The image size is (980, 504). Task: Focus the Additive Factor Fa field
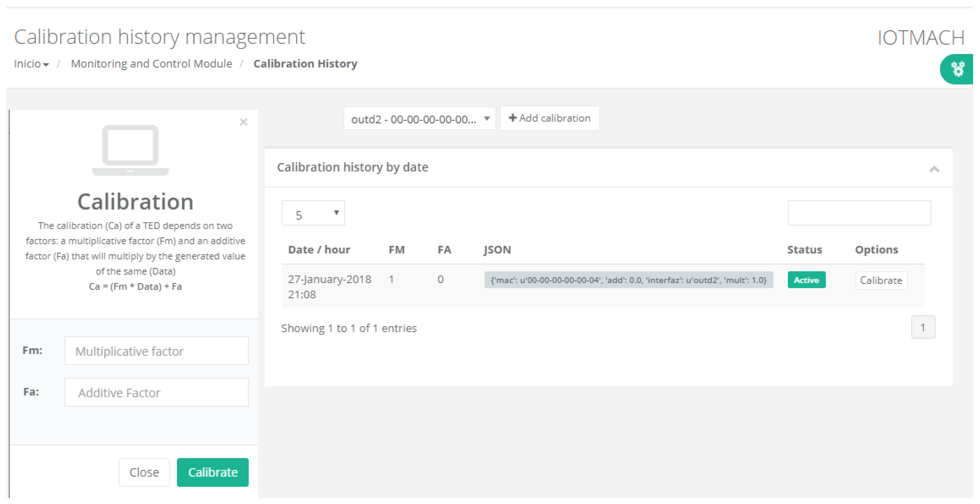tap(156, 393)
